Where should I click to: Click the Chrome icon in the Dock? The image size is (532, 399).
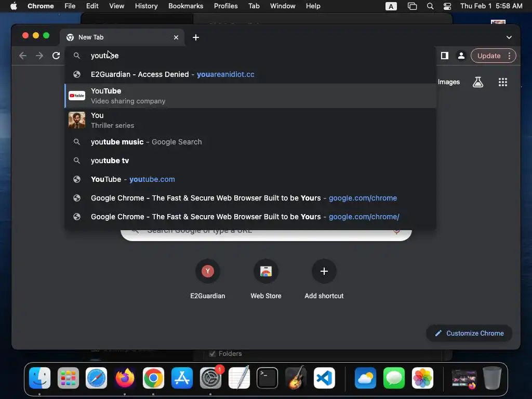tap(153, 378)
